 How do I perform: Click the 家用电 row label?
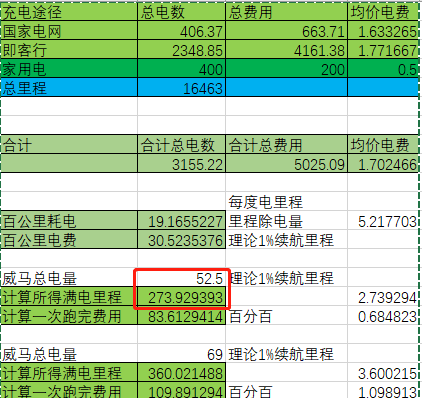click(x=69, y=69)
